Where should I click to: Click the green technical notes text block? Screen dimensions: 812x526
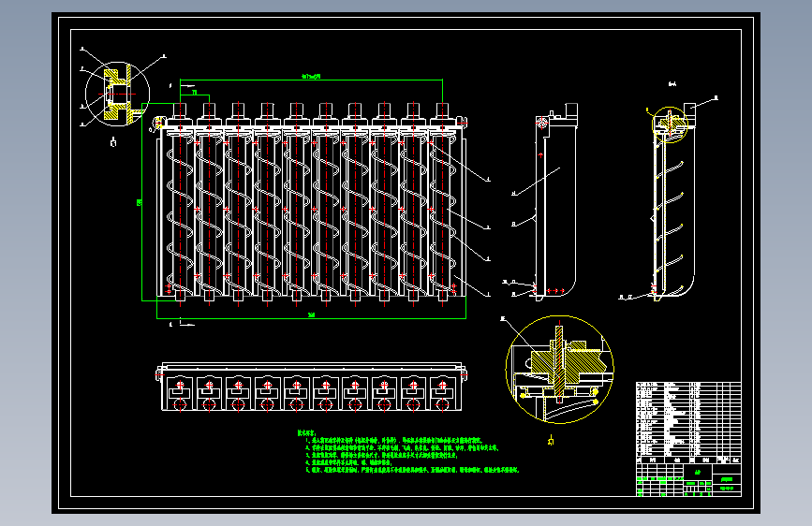(408, 451)
